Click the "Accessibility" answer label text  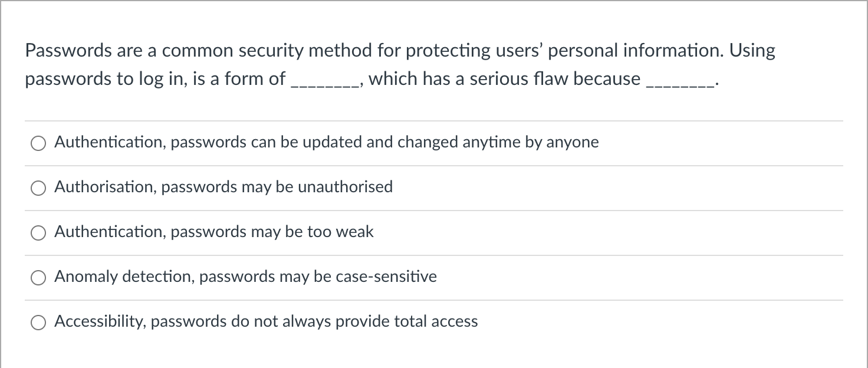click(x=265, y=321)
